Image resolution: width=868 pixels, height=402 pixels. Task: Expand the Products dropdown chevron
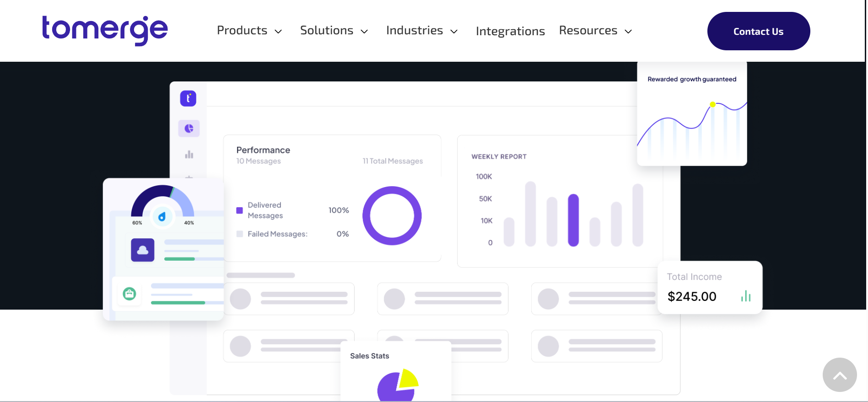click(278, 32)
